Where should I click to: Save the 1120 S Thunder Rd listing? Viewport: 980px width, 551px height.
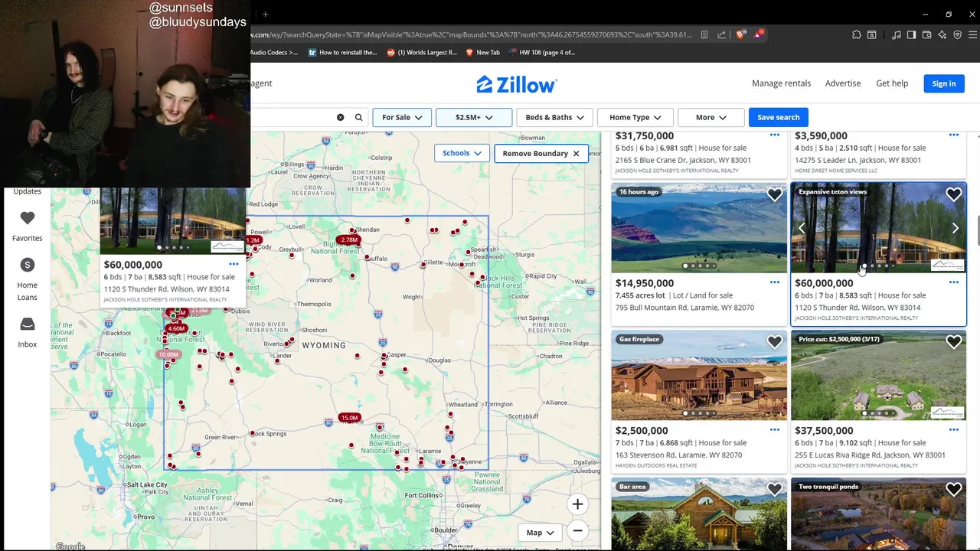953,195
